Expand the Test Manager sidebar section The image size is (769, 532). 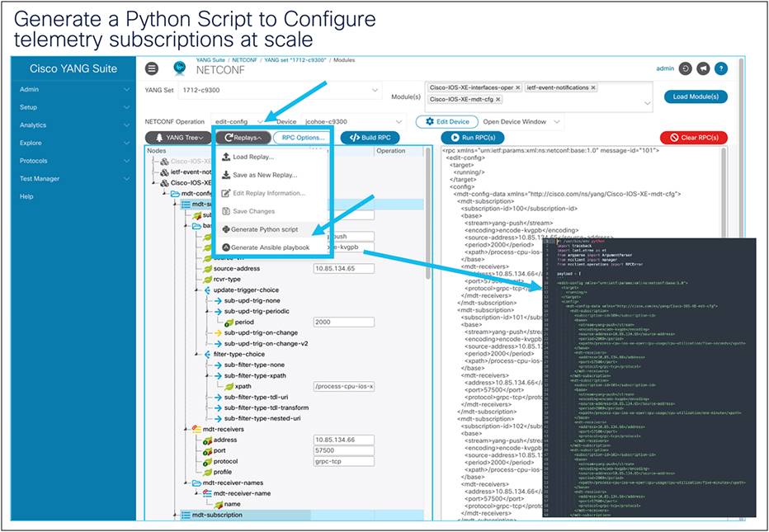[x=73, y=179]
